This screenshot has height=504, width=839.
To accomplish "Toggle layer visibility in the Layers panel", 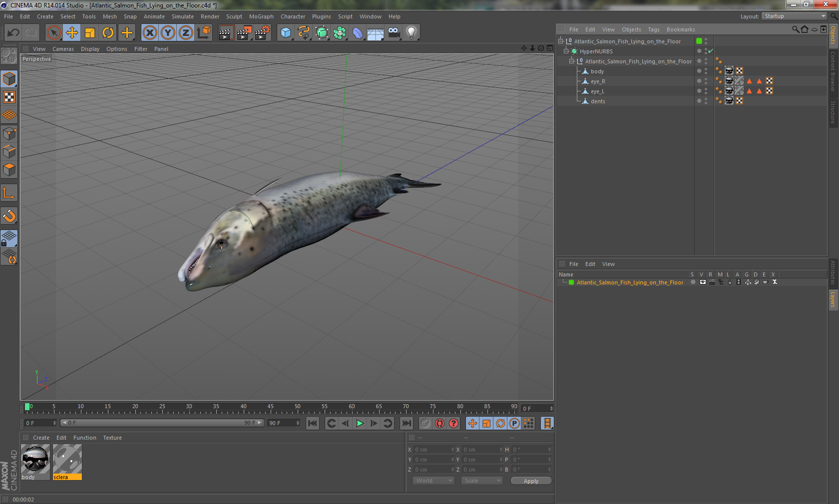I will (x=703, y=282).
